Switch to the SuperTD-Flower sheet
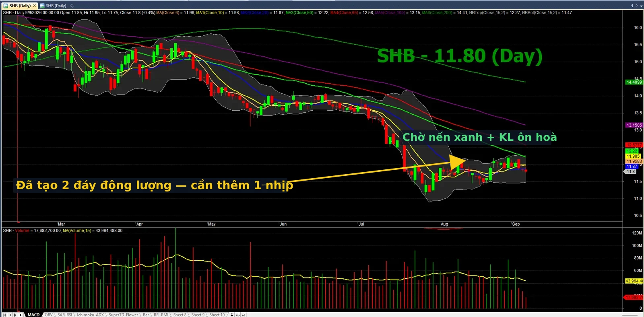This screenshot has height=317, width=644. [x=123, y=315]
